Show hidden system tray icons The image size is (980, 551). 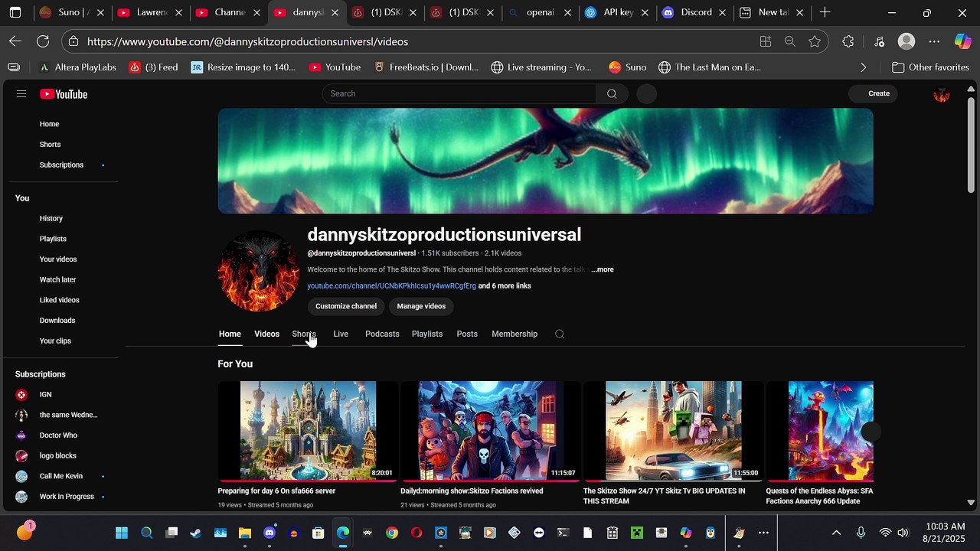click(836, 533)
